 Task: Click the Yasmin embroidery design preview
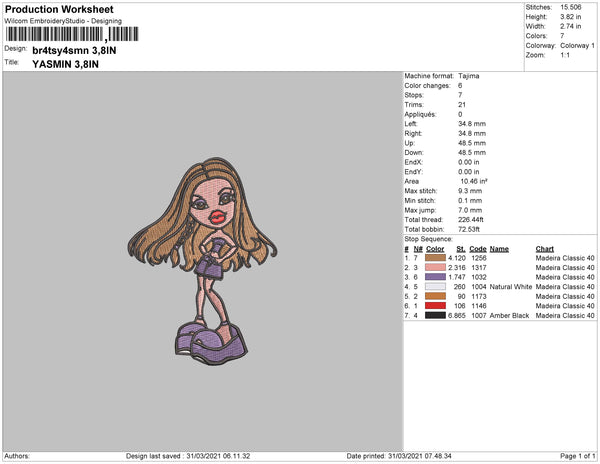click(202, 261)
